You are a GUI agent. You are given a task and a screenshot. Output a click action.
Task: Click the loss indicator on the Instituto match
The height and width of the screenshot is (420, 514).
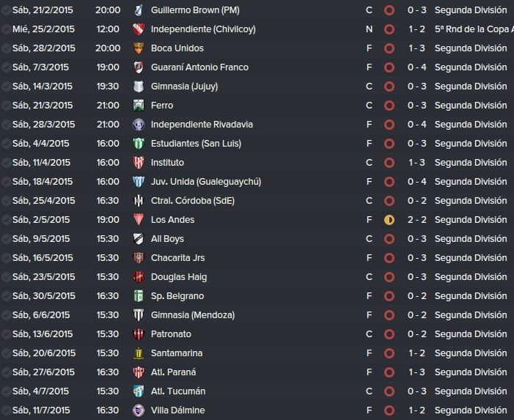389,163
